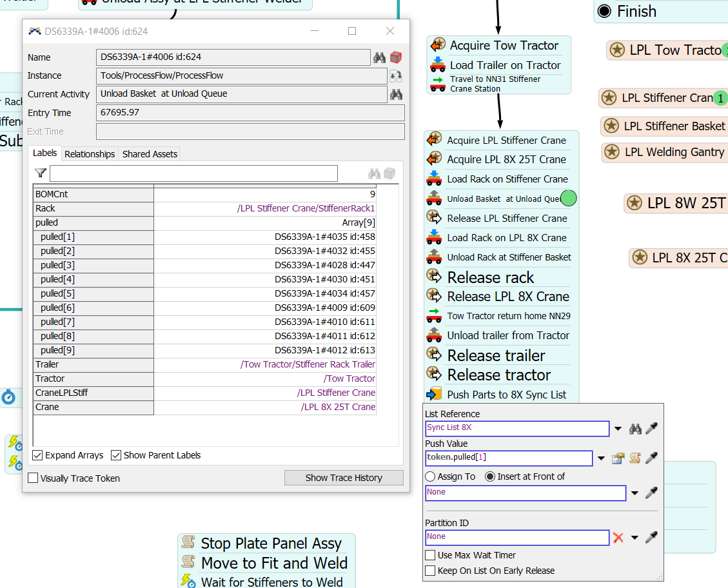This screenshot has height=588, width=728.
Task: Click the icon next to Instance field
Action: (x=396, y=76)
